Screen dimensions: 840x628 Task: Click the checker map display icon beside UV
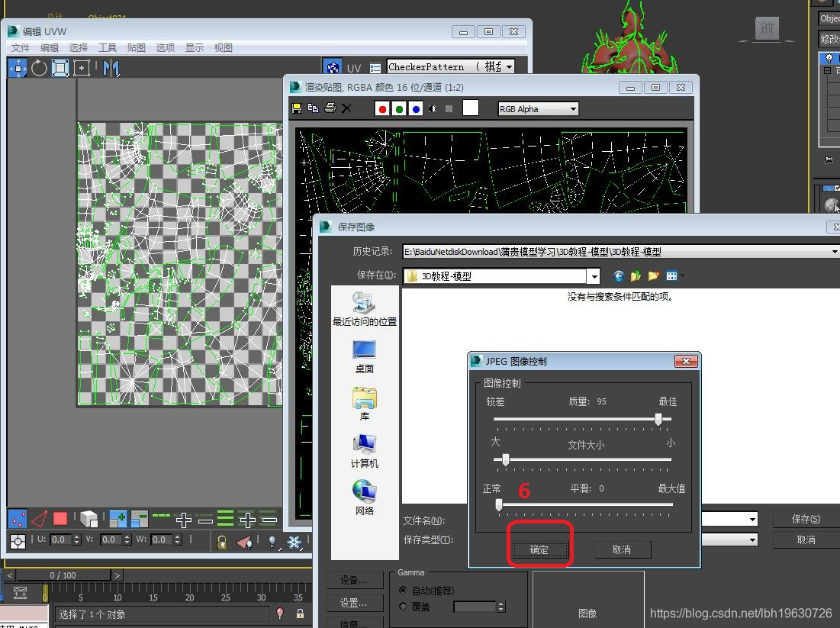click(x=333, y=67)
